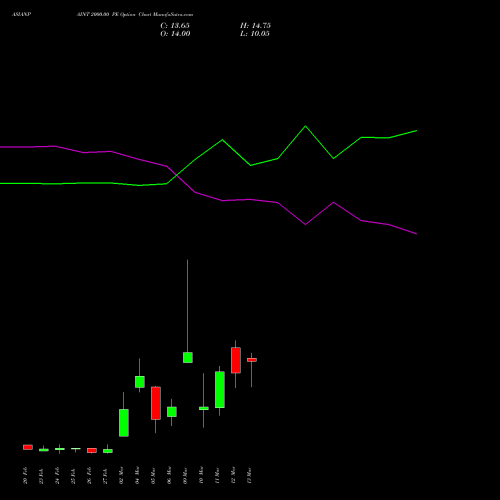Click the '25 Feb' date label
Viewport: 500px width, 500px height.
pos(73,475)
